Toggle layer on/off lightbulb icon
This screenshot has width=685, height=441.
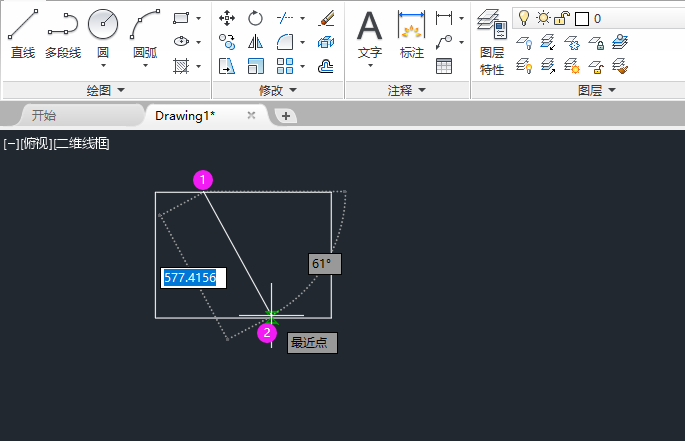pyautogui.click(x=524, y=18)
